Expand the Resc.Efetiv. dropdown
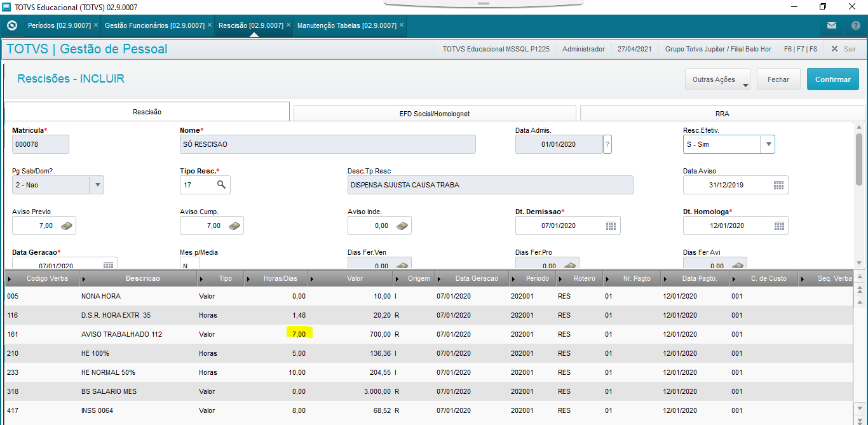This screenshot has height=425, width=868. click(768, 144)
